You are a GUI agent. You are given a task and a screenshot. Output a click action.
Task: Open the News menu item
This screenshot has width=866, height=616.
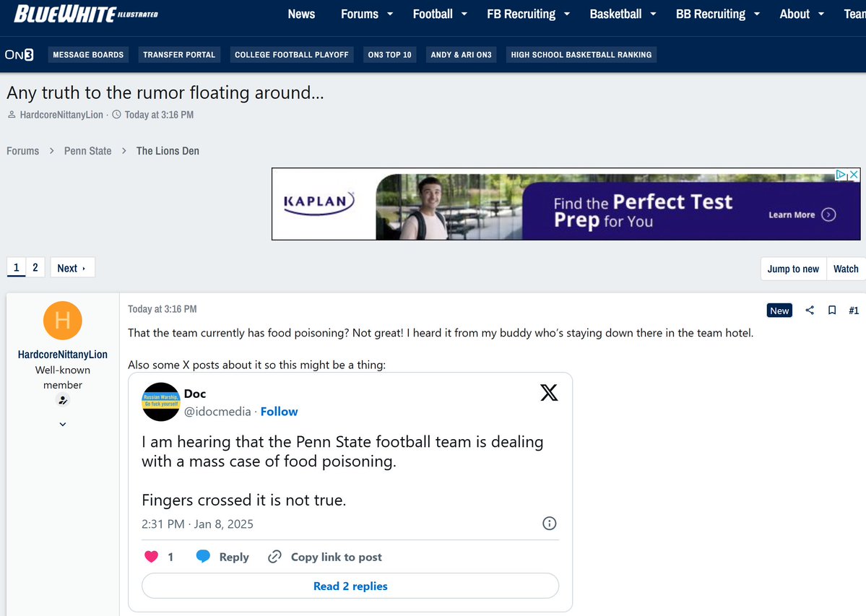[302, 14]
